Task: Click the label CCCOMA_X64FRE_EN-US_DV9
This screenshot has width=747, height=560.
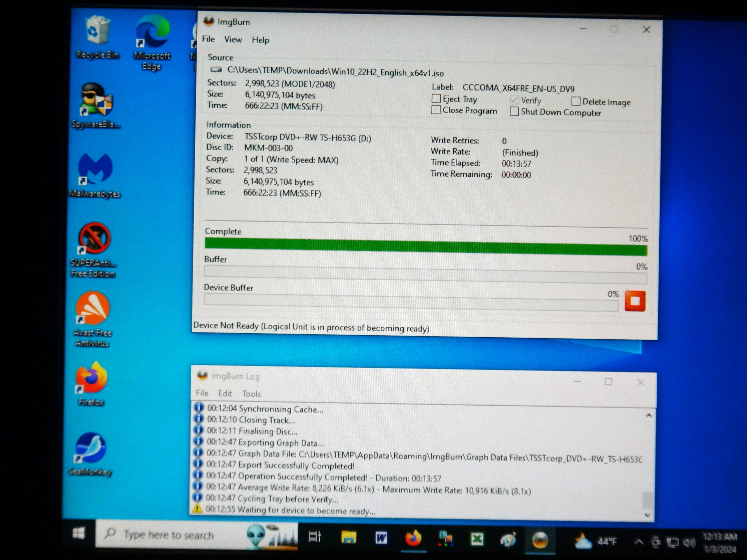Action: pyautogui.click(x=518, y=88)
